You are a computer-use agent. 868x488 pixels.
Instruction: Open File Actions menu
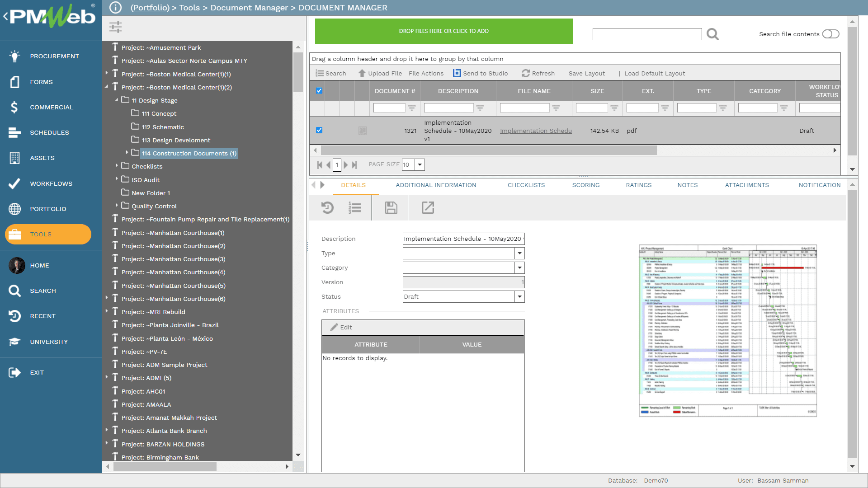(x=426, y=73)
